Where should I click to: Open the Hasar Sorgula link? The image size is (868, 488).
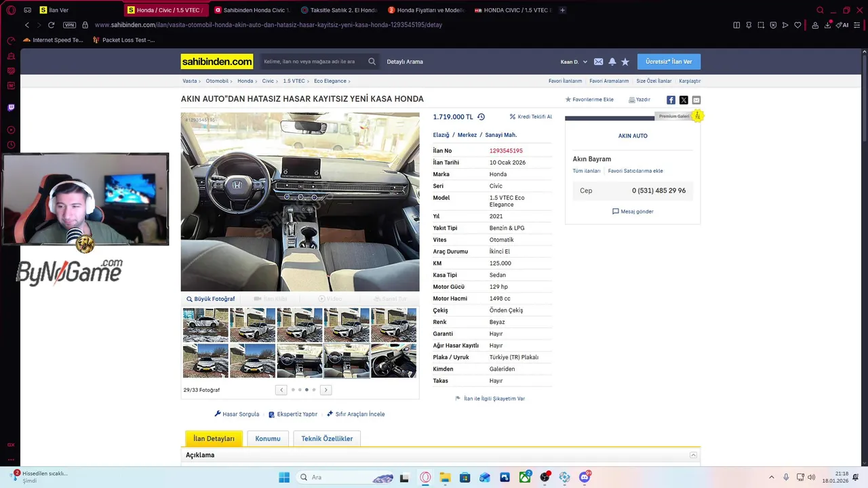(x=237, y=414)
